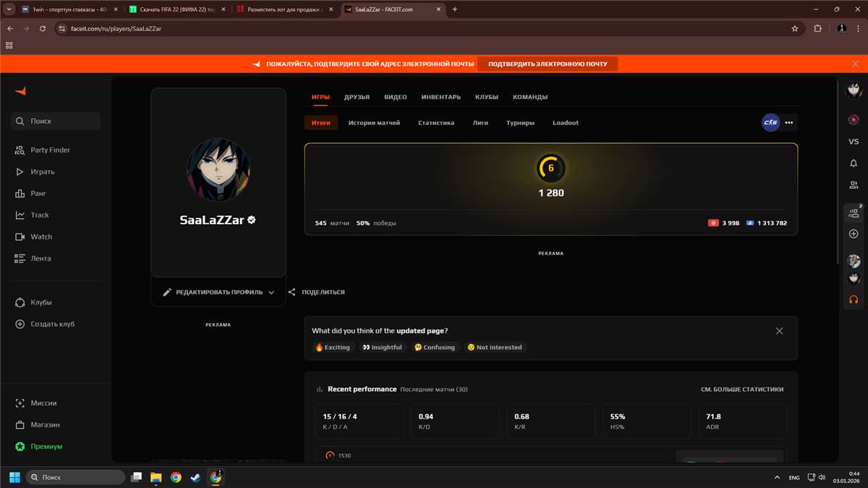Click the Поиск search field in the sidebar
The height and width of the screenshot is (488, 868).
[x=56, y=121]
